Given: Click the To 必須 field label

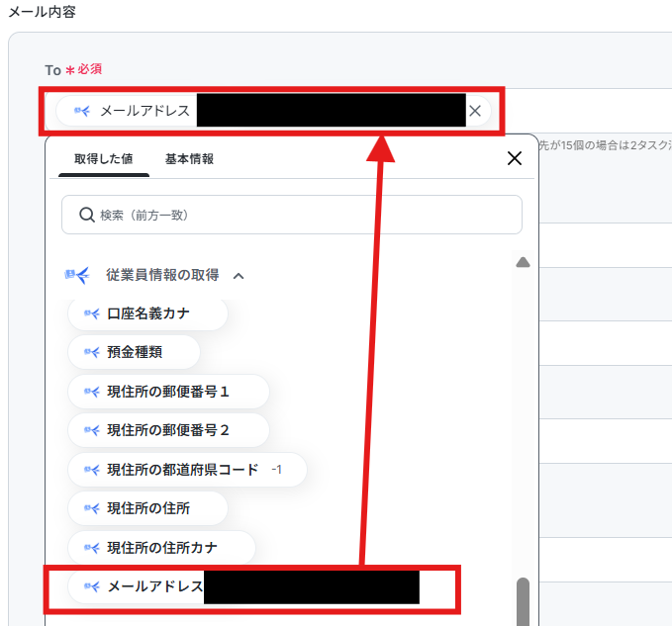Looking at the screenshot, I should [73, 69].
